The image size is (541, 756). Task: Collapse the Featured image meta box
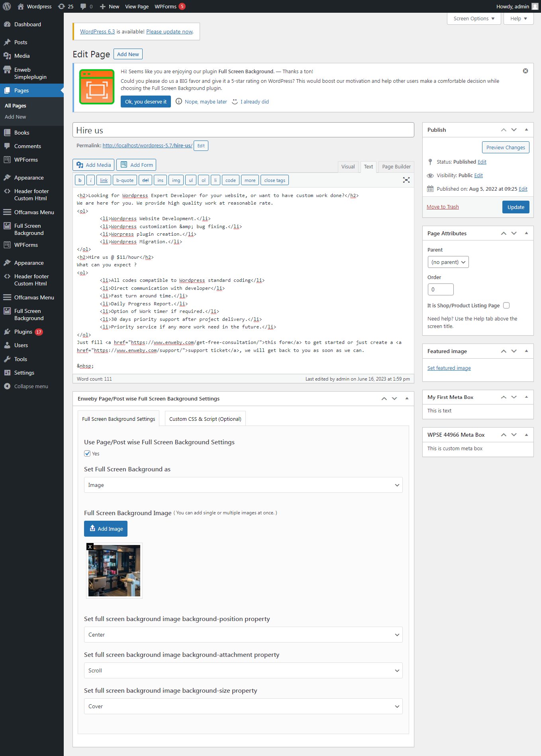coord(526,351)
